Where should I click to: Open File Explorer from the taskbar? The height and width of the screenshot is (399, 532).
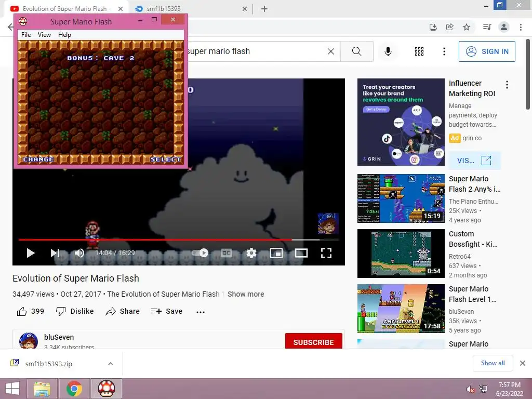point(42,389)
